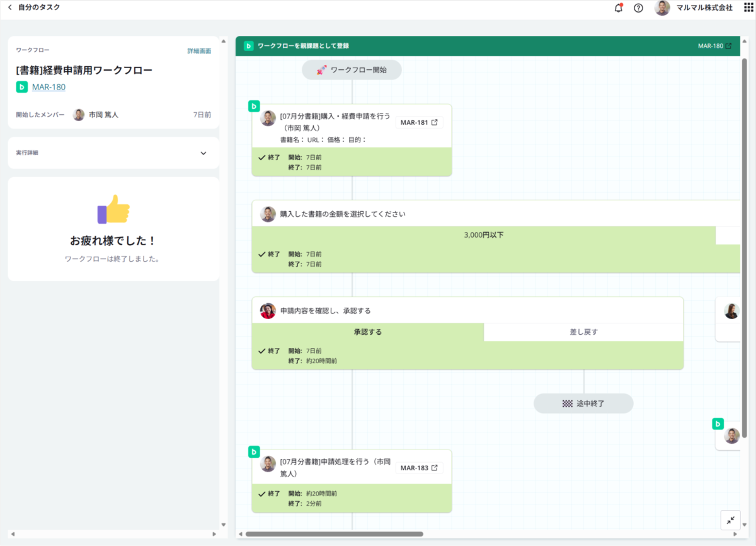Image resolution: width=756 pixels, height=546 pixels.
Task: Open the MAR-180 link in the workflow card
Action: pyautogui.click(x=49, y=87)
